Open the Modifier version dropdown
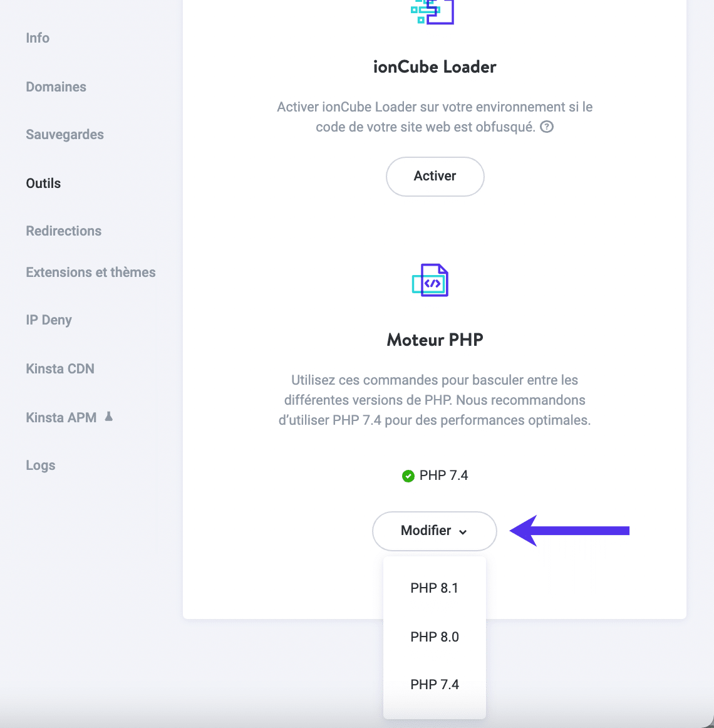This screenshot has width=714, height=728. coord(434,531)
